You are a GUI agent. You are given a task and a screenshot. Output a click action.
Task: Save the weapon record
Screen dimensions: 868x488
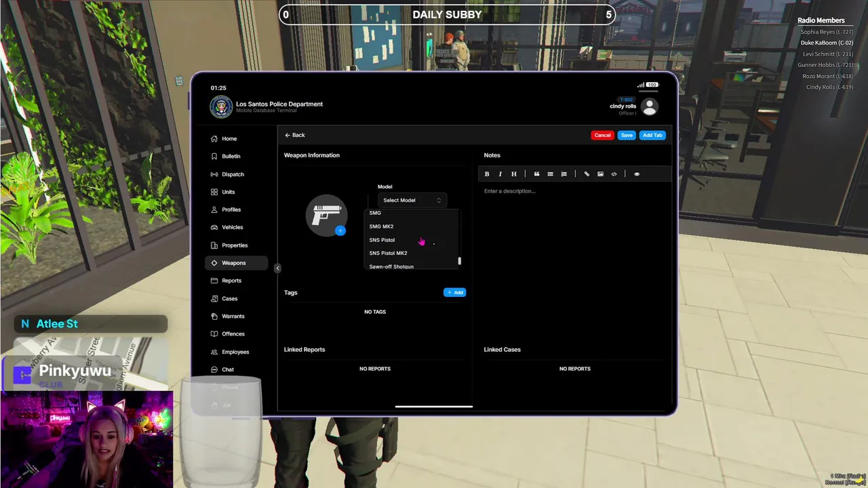tap(627, 136)
